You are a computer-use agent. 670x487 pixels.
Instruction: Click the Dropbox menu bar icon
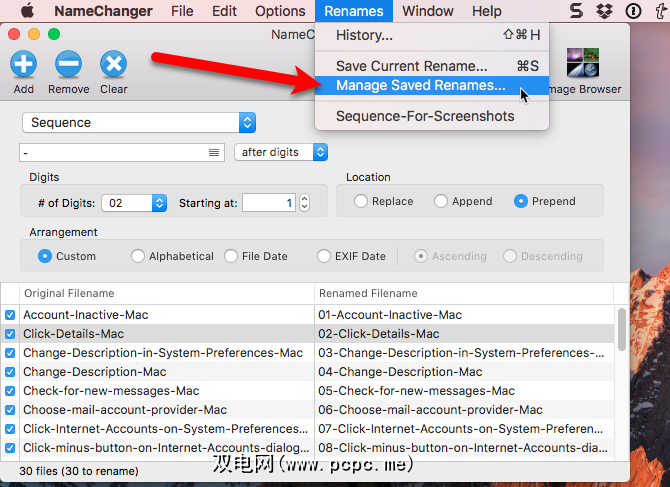(604, 11)
